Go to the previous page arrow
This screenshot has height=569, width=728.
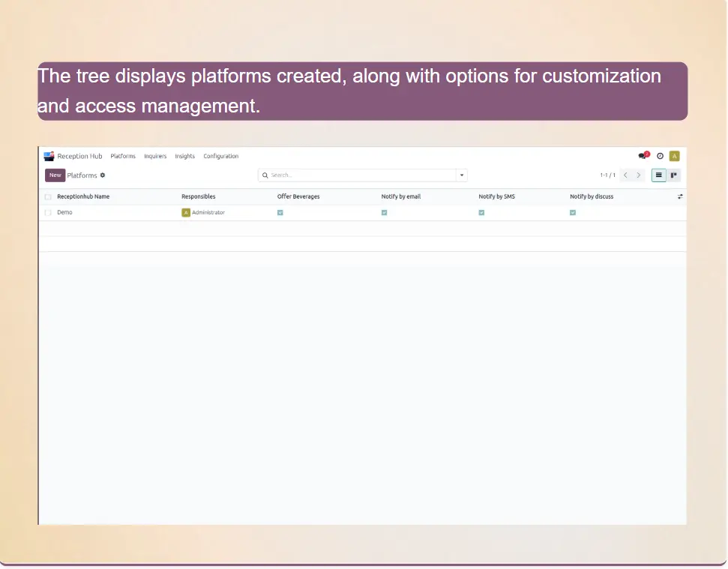(x=625, y=175)
